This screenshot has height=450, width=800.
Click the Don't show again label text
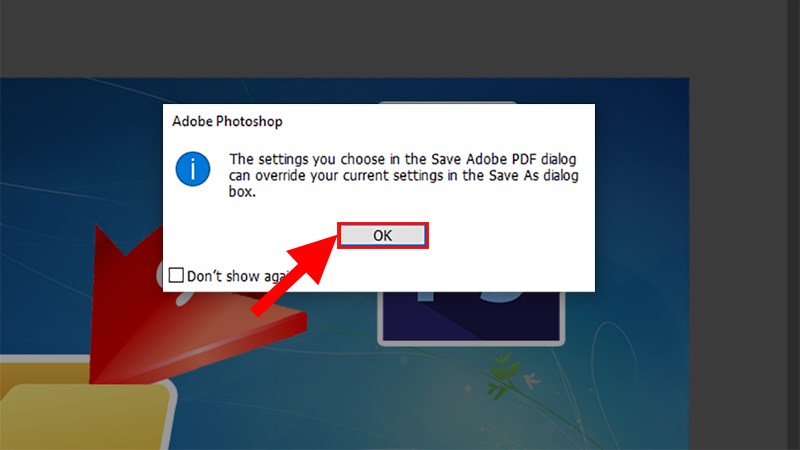point(237,276)
